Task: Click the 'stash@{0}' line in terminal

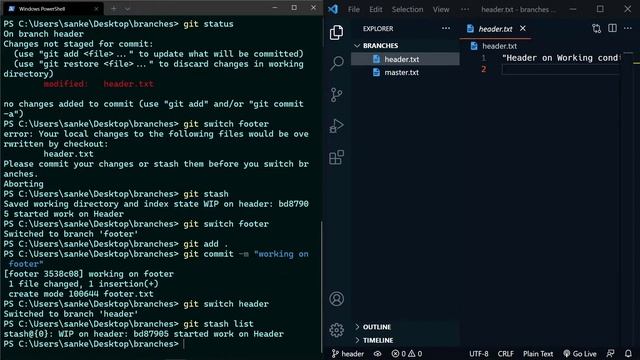Action: pyautogui.click(x=143, y=334)
